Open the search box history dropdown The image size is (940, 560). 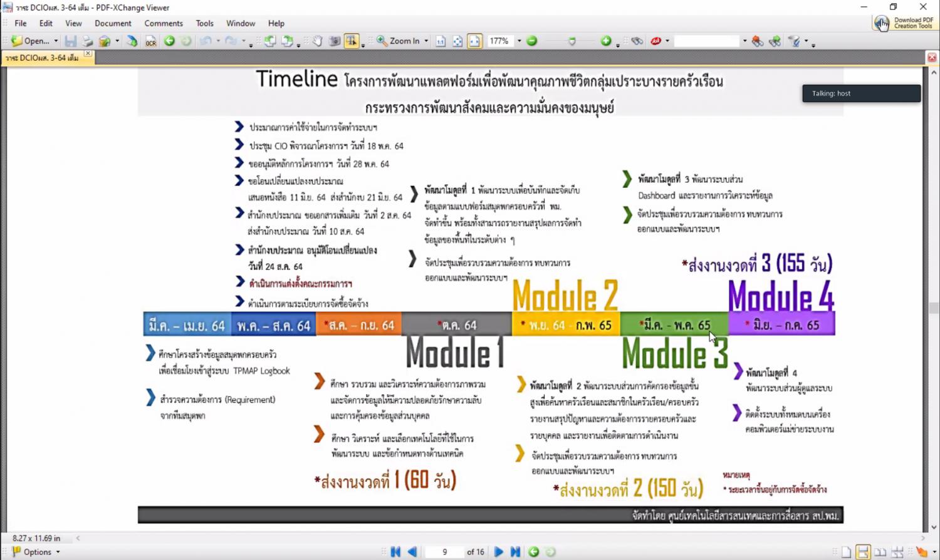(744, 41)
